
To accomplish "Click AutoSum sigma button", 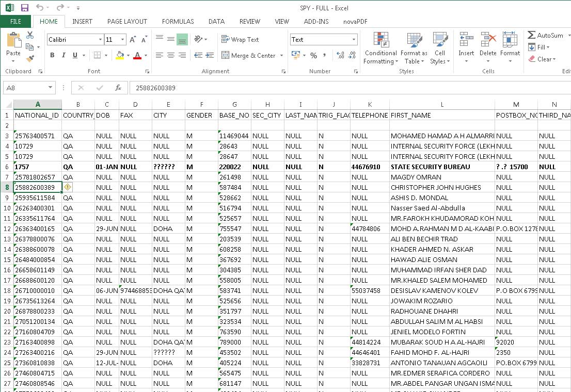I will pos(545,35).
